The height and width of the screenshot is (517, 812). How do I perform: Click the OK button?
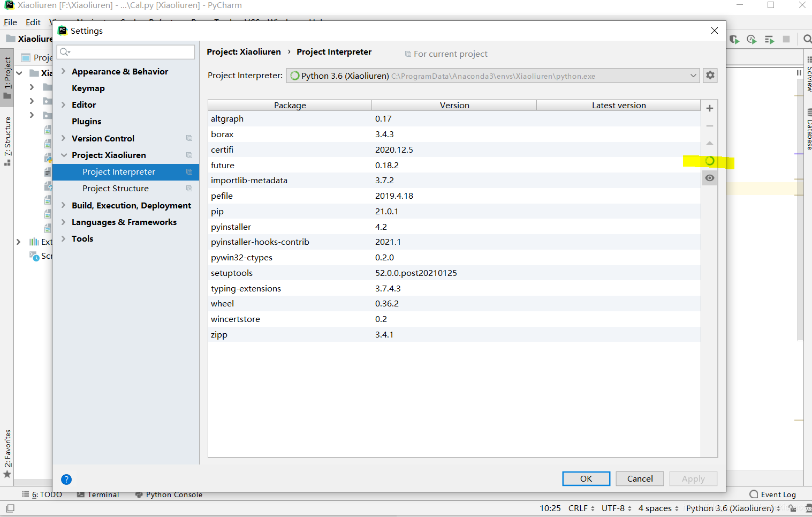pos(586,479)
